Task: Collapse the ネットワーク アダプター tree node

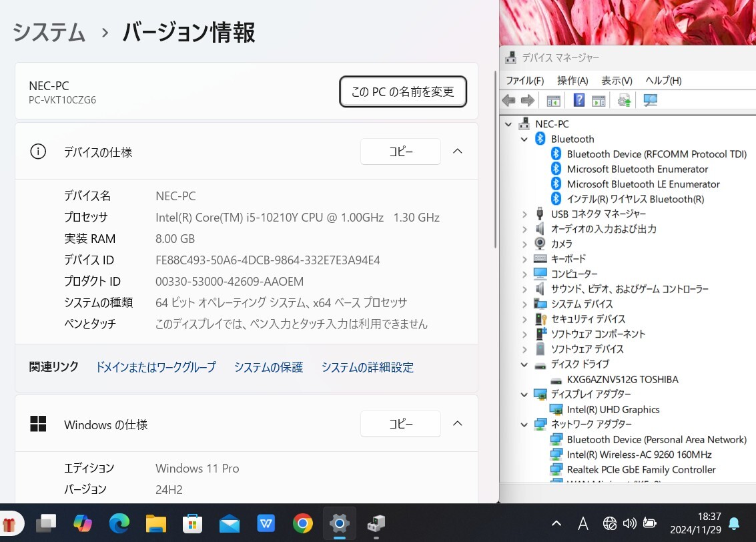Action: tap(524, 425)
